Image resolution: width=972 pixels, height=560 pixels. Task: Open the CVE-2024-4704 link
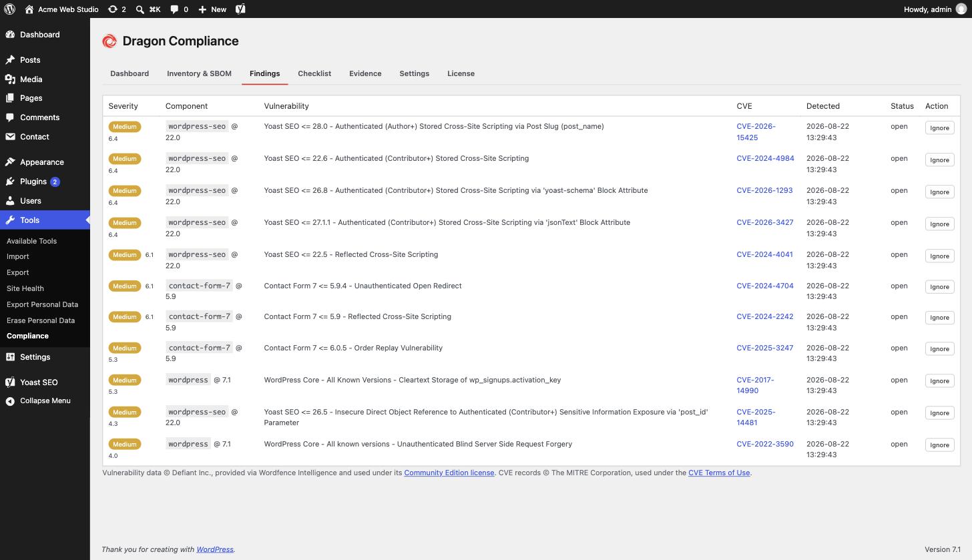pyautogui.click(x=765, y=286)
